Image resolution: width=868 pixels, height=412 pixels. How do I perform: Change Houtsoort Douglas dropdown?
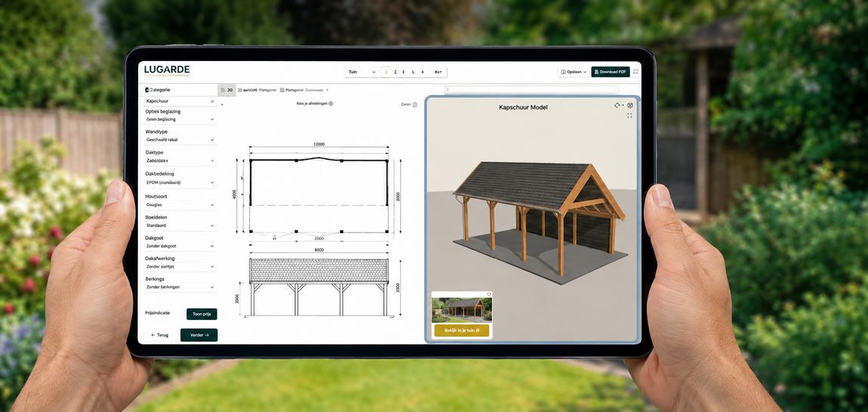(180, 205)
